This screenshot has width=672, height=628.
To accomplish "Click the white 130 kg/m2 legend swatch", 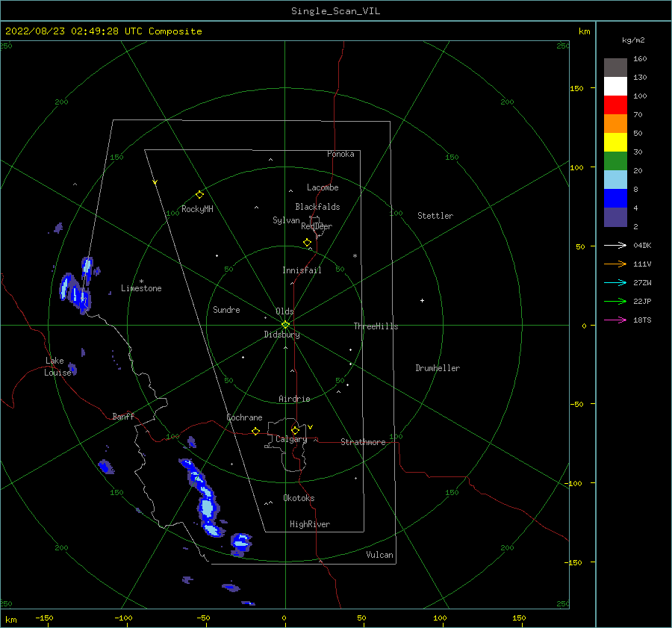I will point(615,86).
